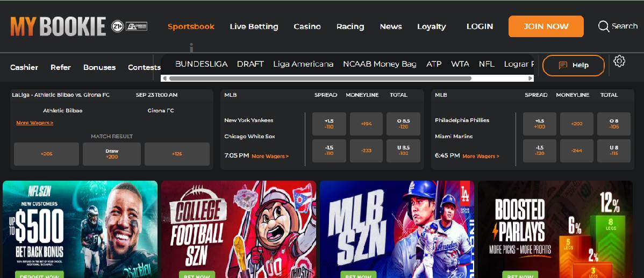Open the Casino section
The height and width of the screenshot is (278, 644).
307,26
